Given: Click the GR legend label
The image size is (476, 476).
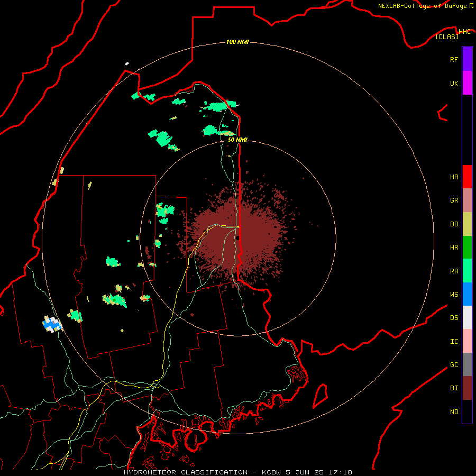Looking at the screenshot, I should tap(454, 200).
